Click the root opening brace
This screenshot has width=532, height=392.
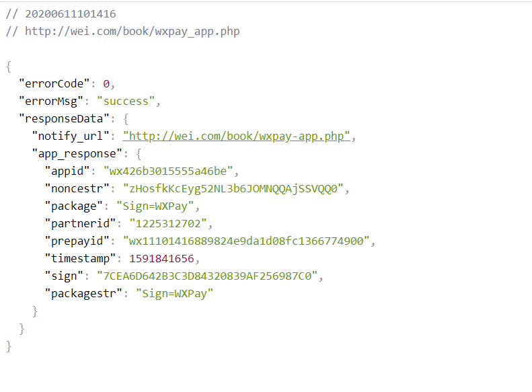point(9,67)
